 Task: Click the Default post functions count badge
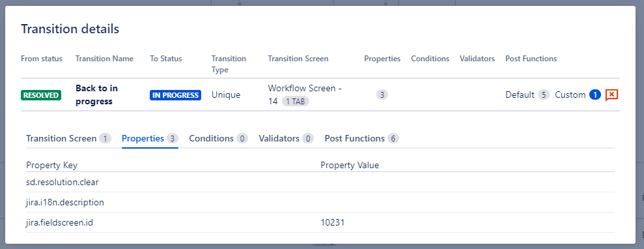[543, 95]
